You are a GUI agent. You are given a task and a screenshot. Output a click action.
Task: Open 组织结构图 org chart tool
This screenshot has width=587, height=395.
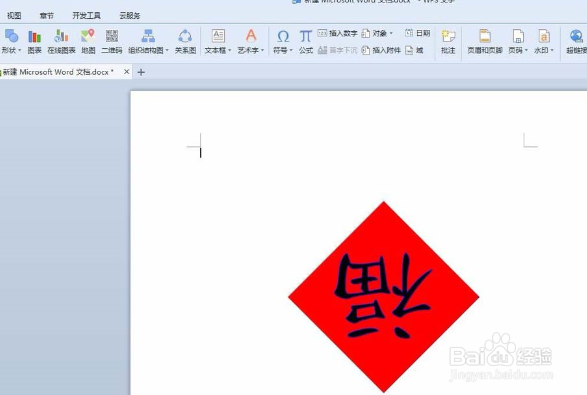point(148,41)
